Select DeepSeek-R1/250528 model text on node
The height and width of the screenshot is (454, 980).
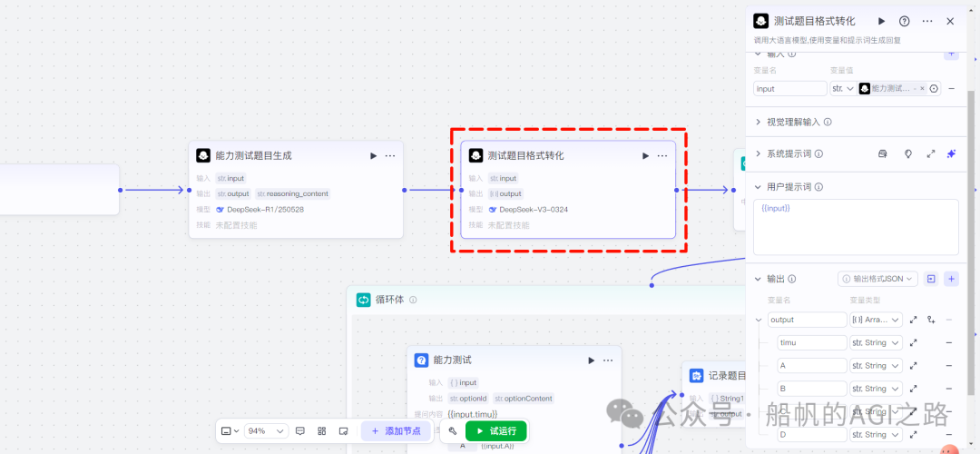(265, 210)
